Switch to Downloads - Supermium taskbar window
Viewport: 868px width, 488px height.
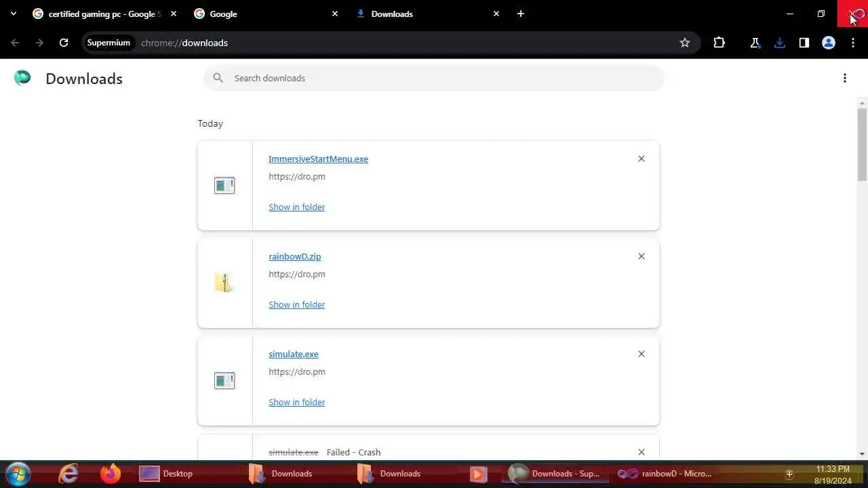[555, 474]
